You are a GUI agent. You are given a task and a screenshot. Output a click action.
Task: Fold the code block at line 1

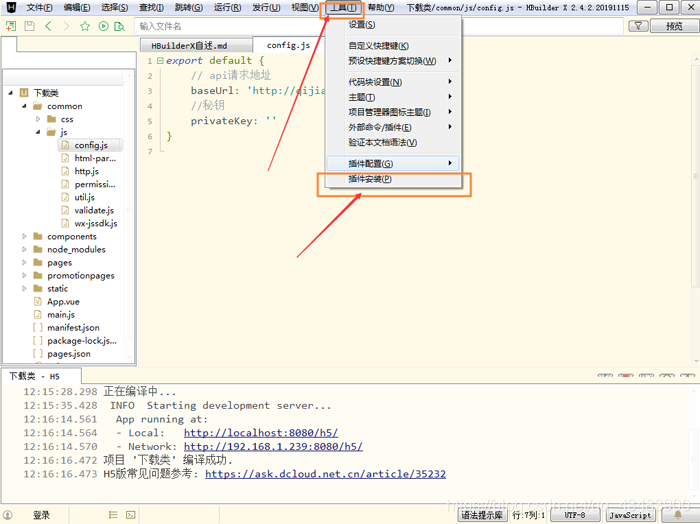[160, 60]
